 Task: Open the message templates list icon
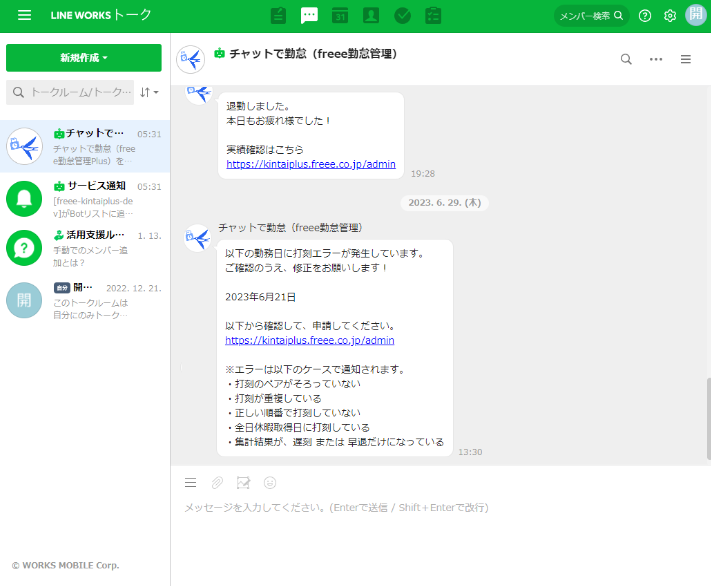pos(190,483)
